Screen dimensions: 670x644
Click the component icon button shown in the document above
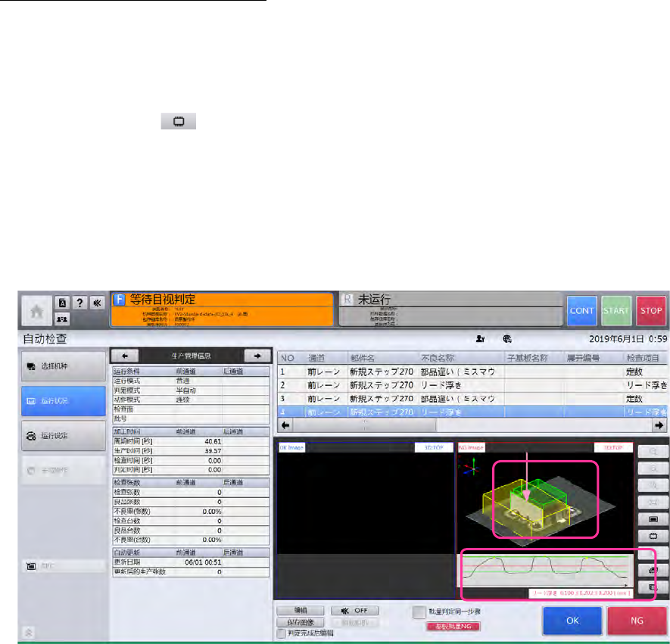pyautogui.click(x=179, y=121)
